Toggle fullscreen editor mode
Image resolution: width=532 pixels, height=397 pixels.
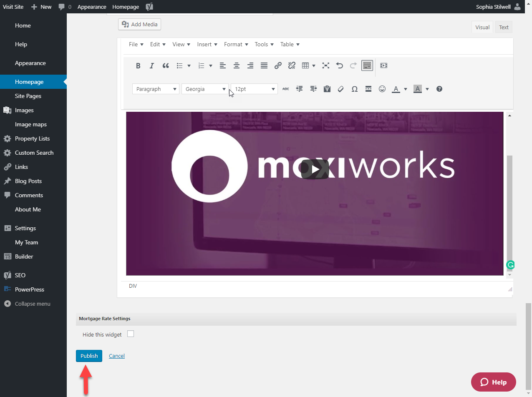326,65
